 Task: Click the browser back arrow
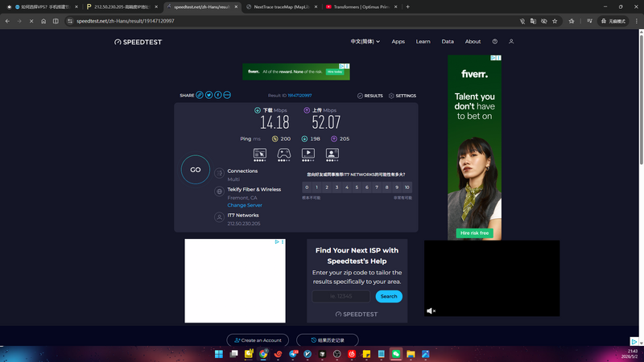point(7,21)
